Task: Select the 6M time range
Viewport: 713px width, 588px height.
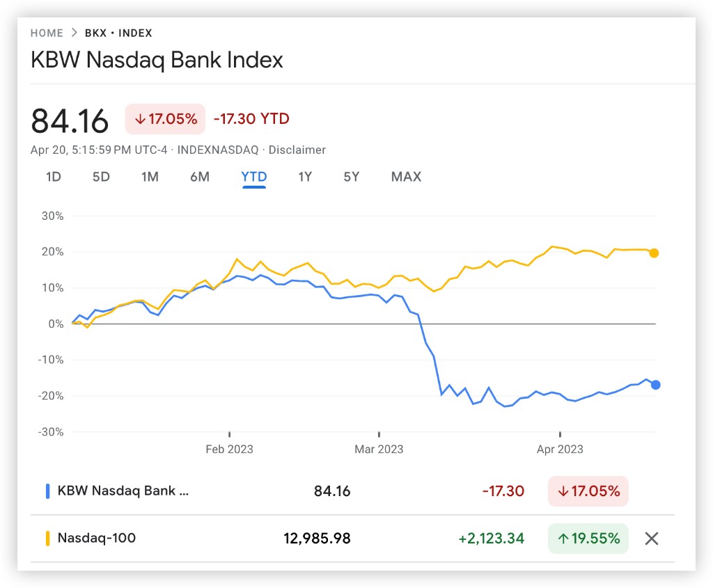Action: [x=200, y=177]
